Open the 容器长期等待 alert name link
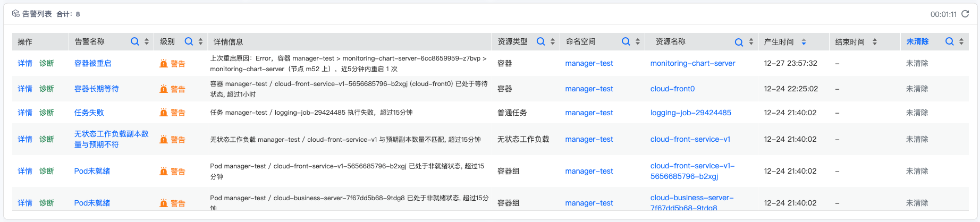 (96, 89)
